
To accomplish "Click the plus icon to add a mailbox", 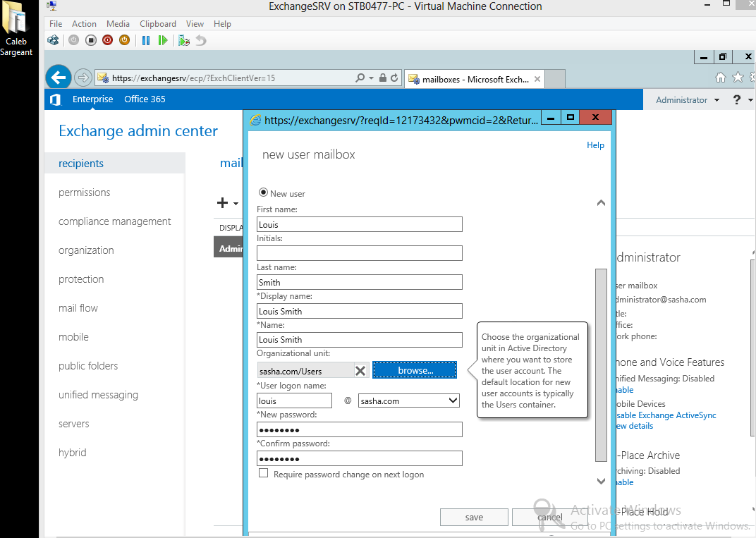I will click(x=222, y=203).
